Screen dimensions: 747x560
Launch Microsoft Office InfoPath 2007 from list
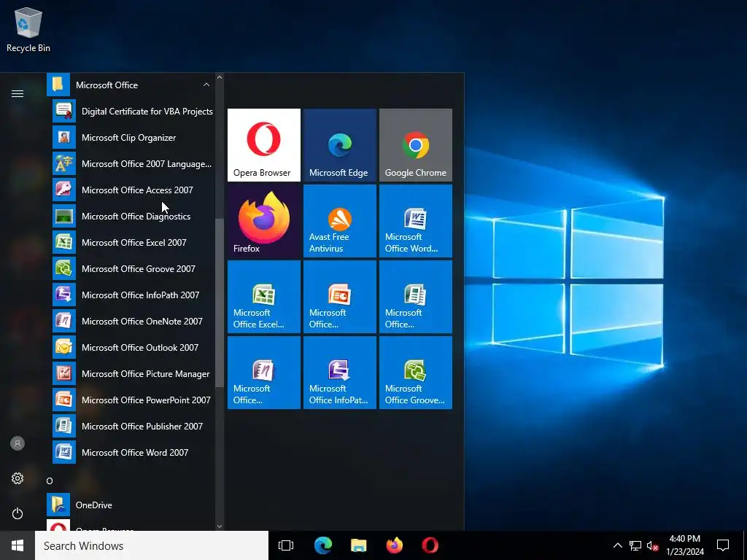click(x=133, y=295)
